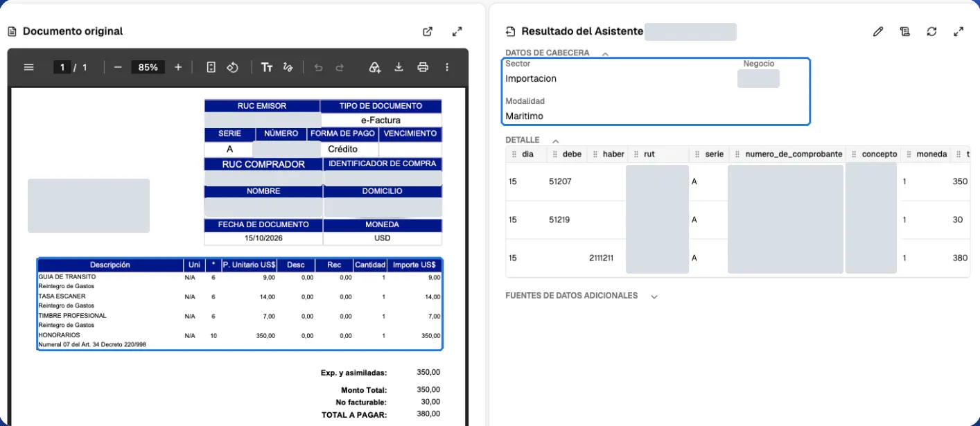Refresh the assistant result
980x426 pixels.
tap(931, 31)
